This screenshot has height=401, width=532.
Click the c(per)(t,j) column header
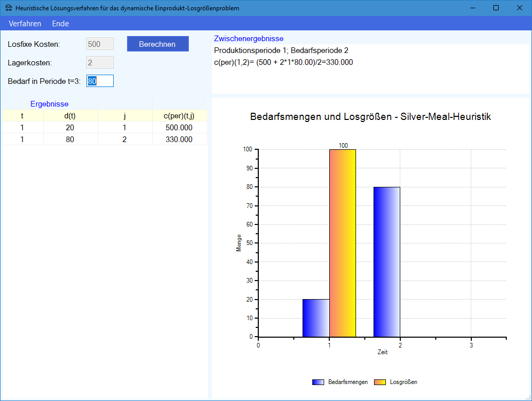click(x=180, y=116)
